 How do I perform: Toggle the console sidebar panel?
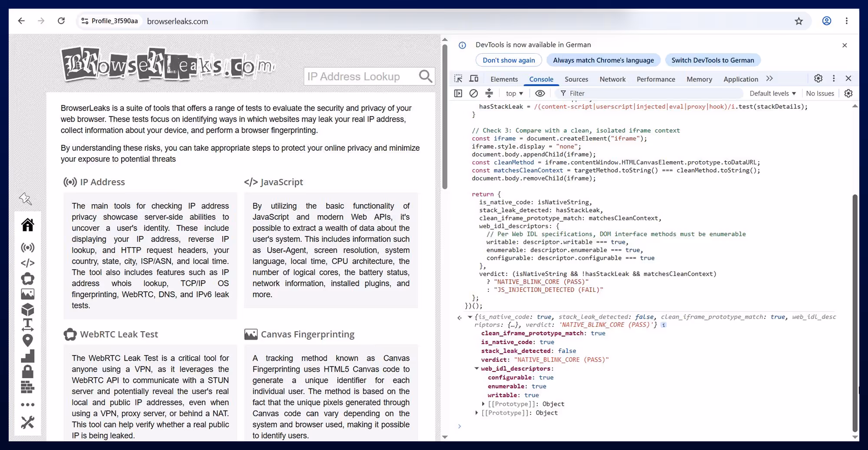[x=458, y=93]
